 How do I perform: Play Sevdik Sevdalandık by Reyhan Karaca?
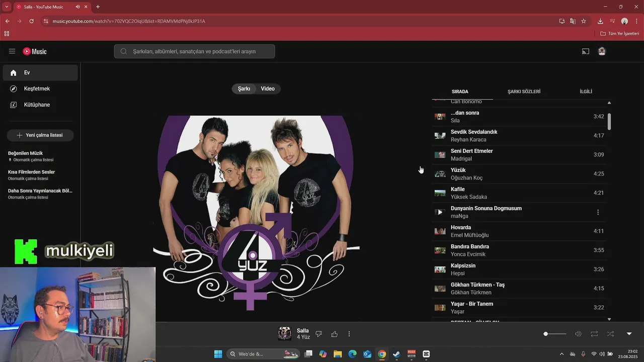pos(520,136)
